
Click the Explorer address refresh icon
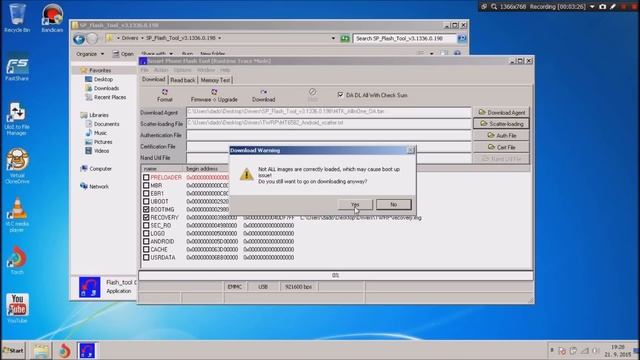click(345, 38)
